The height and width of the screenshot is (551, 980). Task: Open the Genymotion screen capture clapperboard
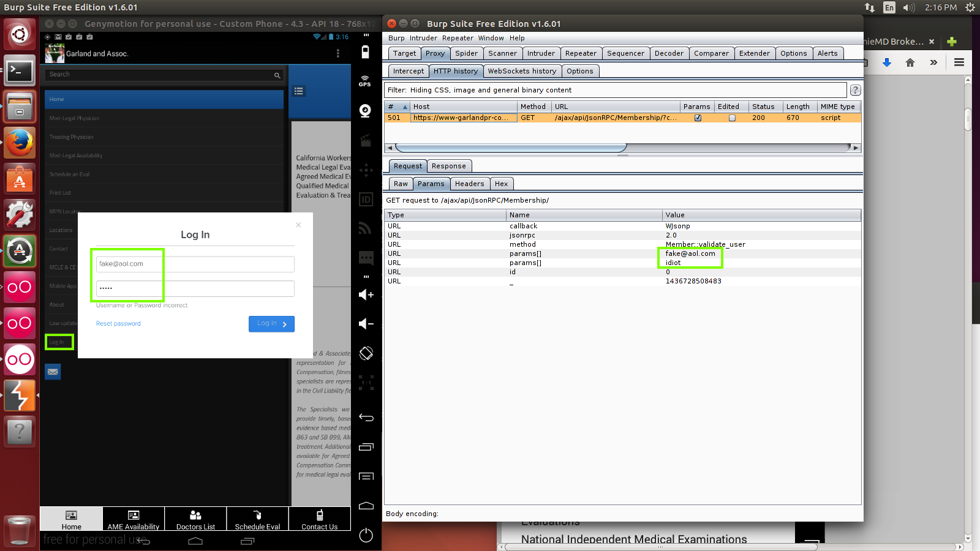click(366, 141)
